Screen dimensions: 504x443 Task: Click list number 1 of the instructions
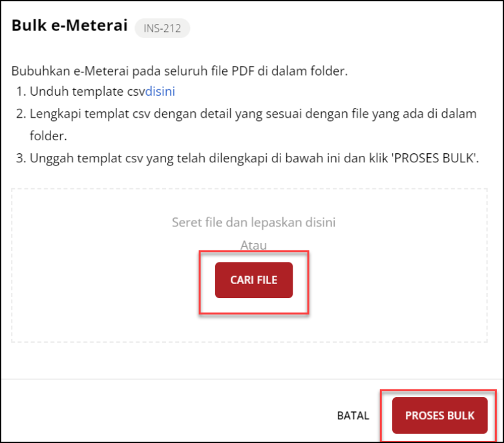(20, 92)
